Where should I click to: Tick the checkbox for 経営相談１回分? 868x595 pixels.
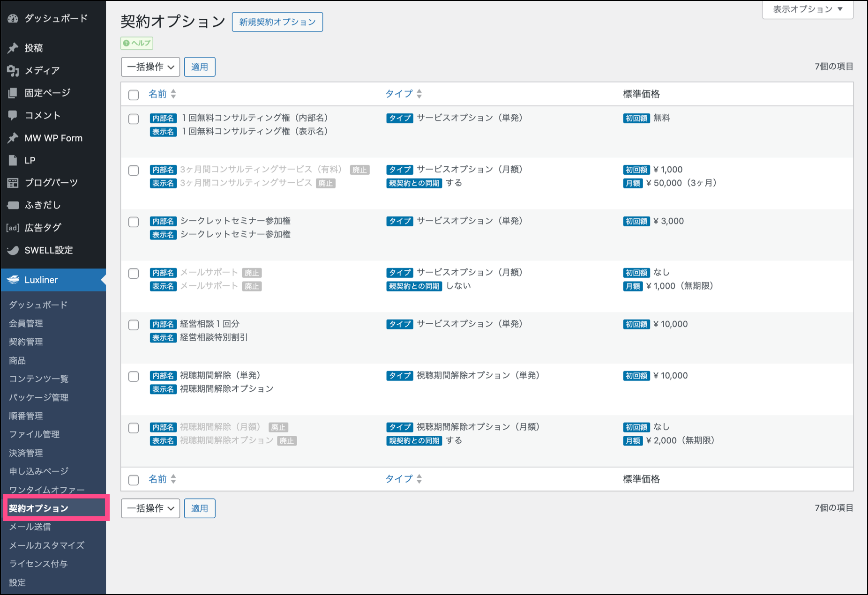click(134, 325)
